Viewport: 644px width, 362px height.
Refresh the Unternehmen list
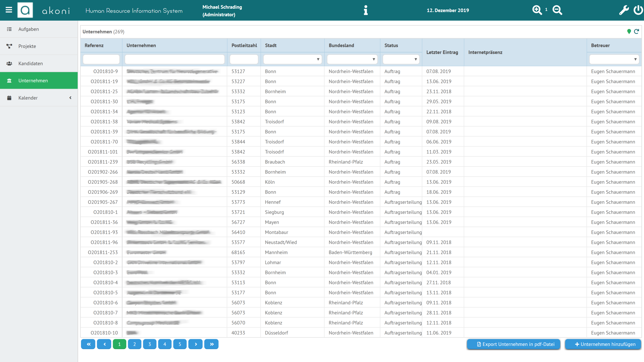[x=637, y=32]
